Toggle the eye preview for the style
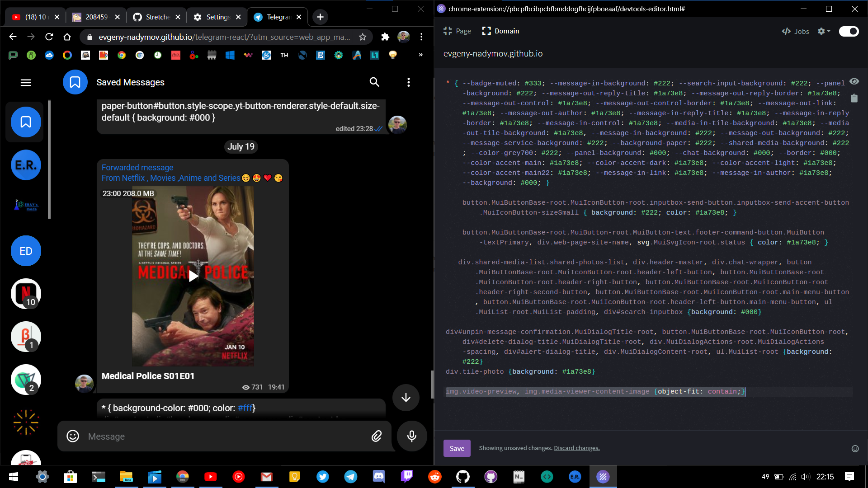 pyautogui.click(x=854, y=81)
